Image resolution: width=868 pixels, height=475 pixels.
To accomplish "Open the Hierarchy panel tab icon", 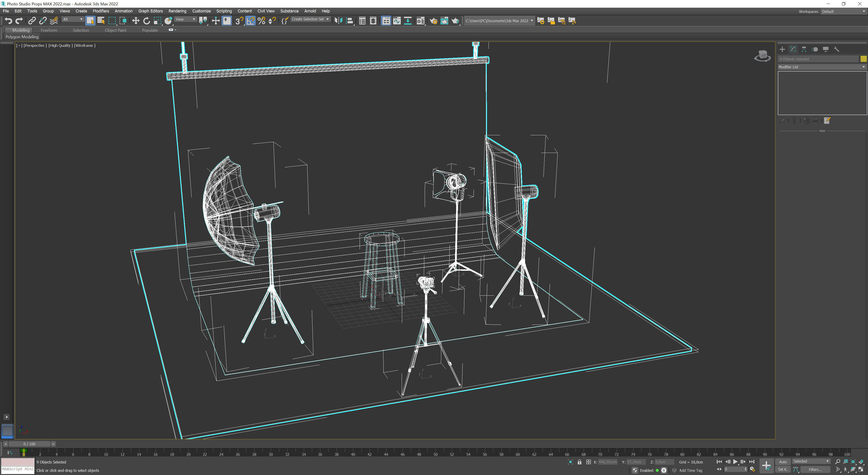I will pyautogui.click(x=804, y=49).
